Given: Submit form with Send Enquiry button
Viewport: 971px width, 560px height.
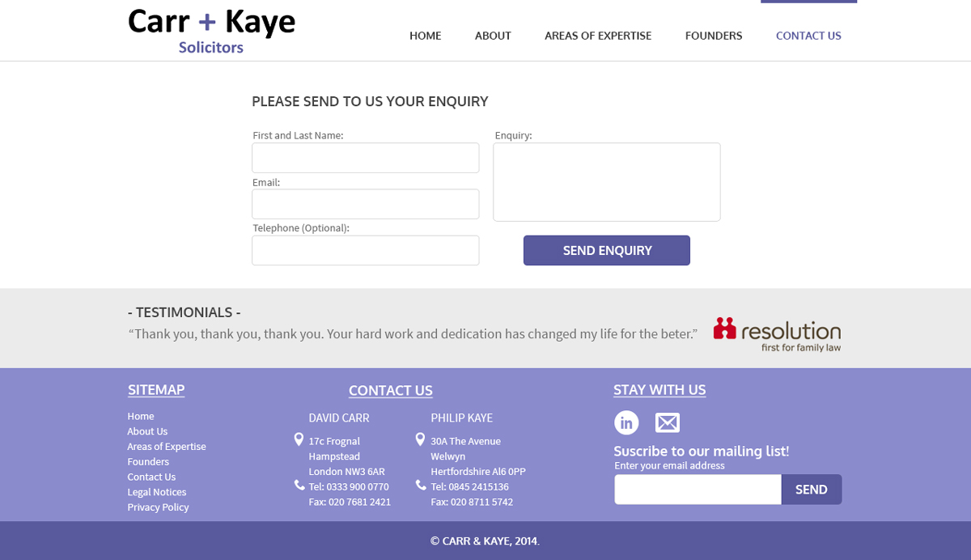Looking at the screenshot, I should coord(607,250).
